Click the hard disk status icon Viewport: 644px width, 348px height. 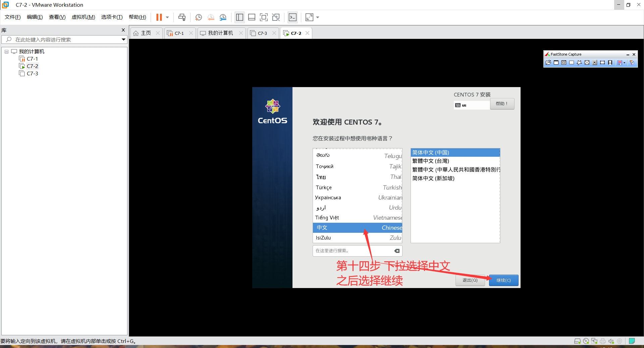pyautogui.click(x=577, y=341)
